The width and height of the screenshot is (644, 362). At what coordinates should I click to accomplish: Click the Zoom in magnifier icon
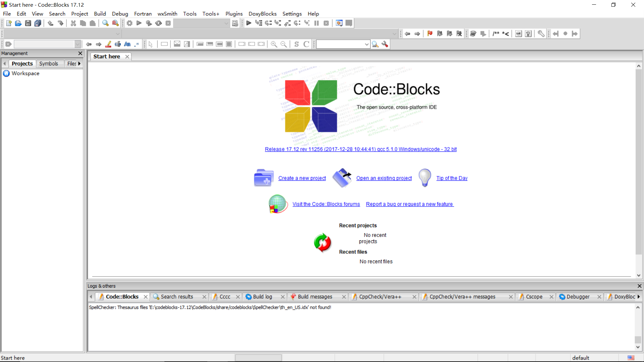tap(274, 44)
